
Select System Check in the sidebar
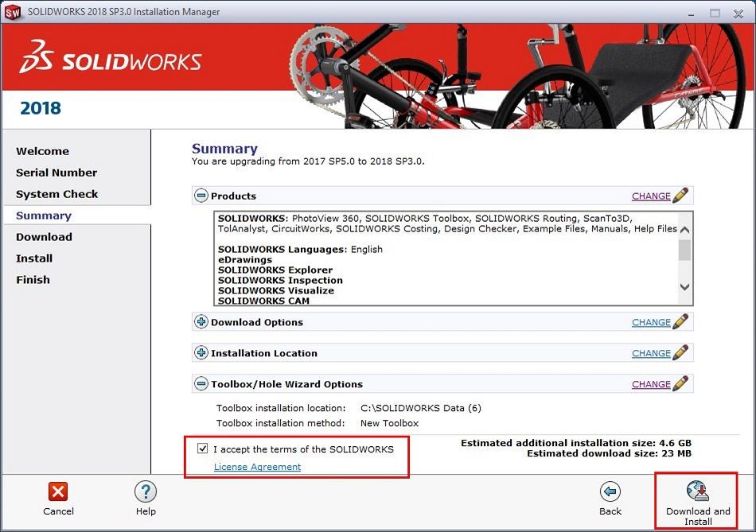(x=57, y=194)
